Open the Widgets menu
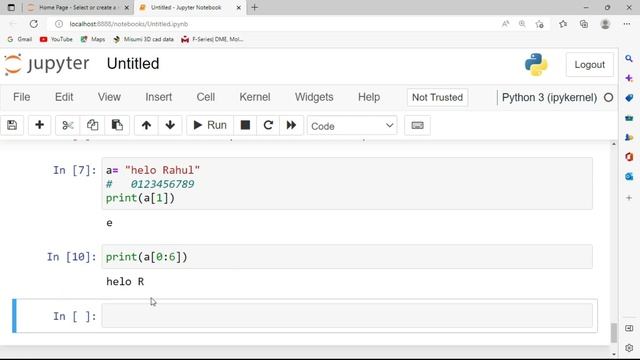Image resolution: width=640 pixels, height=360 pixels. 314,97
